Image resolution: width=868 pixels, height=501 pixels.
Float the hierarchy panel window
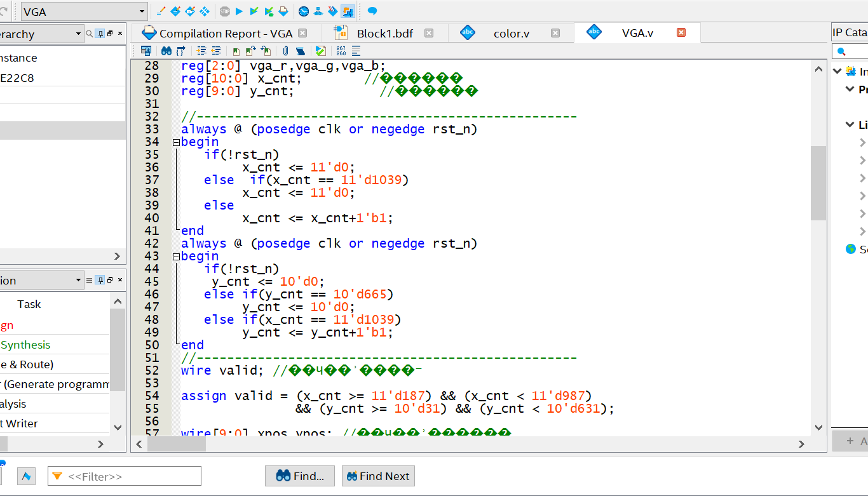(110, 34)
